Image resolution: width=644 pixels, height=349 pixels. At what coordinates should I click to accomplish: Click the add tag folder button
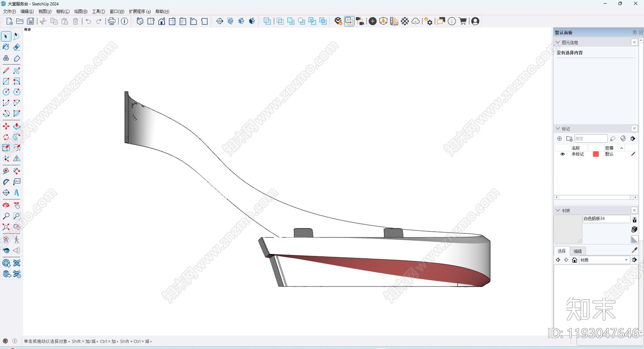coord(569,139)
